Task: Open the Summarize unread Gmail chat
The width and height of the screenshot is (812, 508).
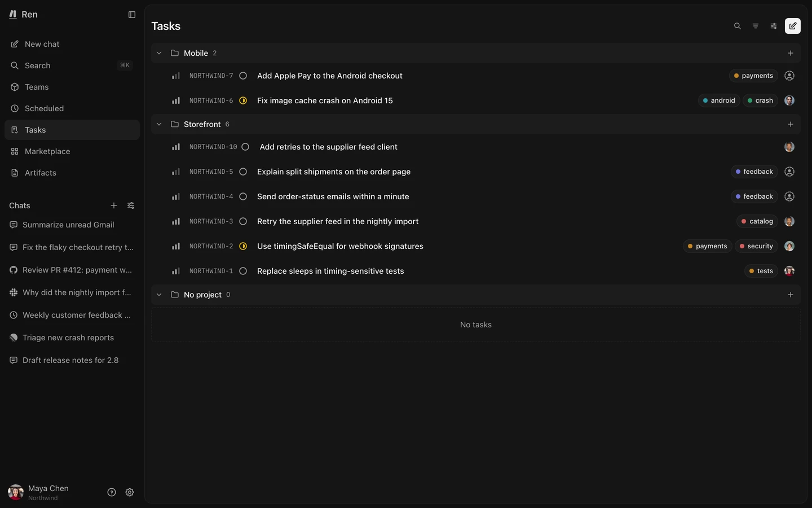Action: [72, 225]
